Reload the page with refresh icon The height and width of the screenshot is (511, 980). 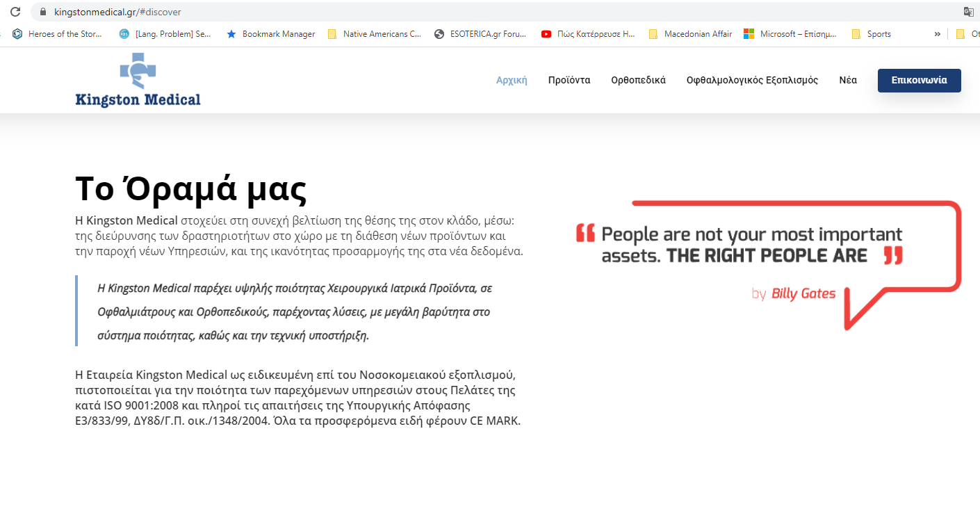point(15,12)
